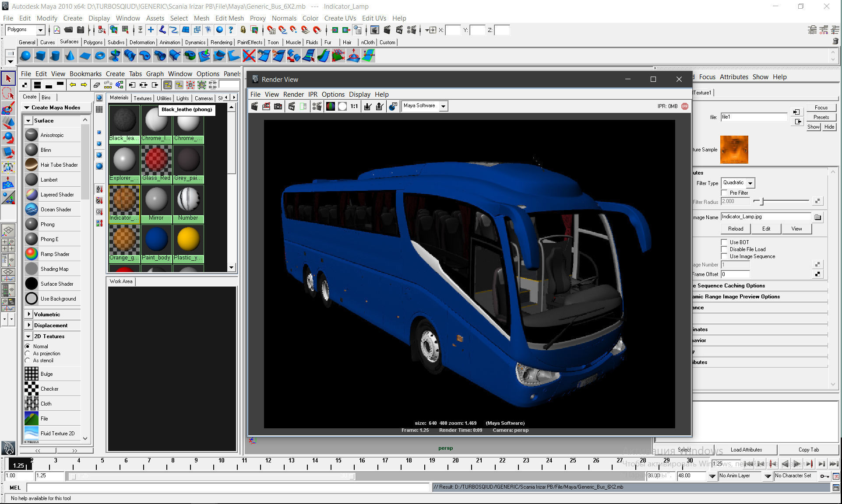The height and width of the screenshot is (504, 842).
Task: Open the Polygons menu set dropdown
Action: click(x=26, y=30)
